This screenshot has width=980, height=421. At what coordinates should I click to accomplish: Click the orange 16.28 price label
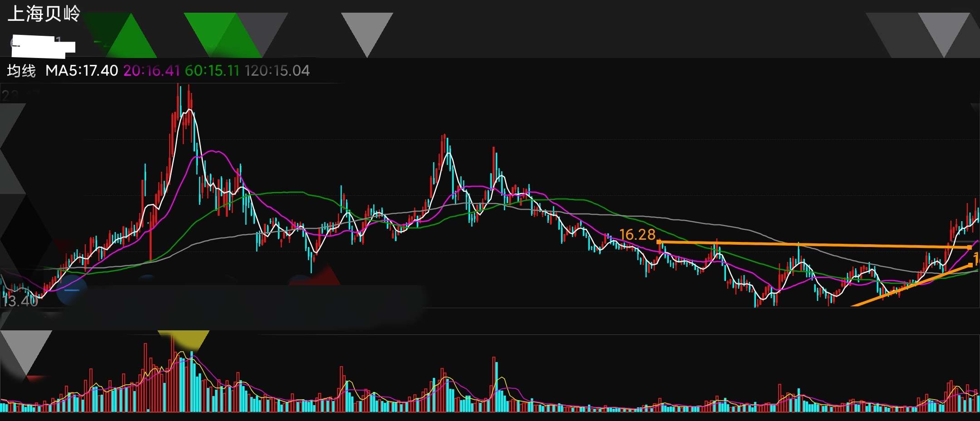click(637, 234)
